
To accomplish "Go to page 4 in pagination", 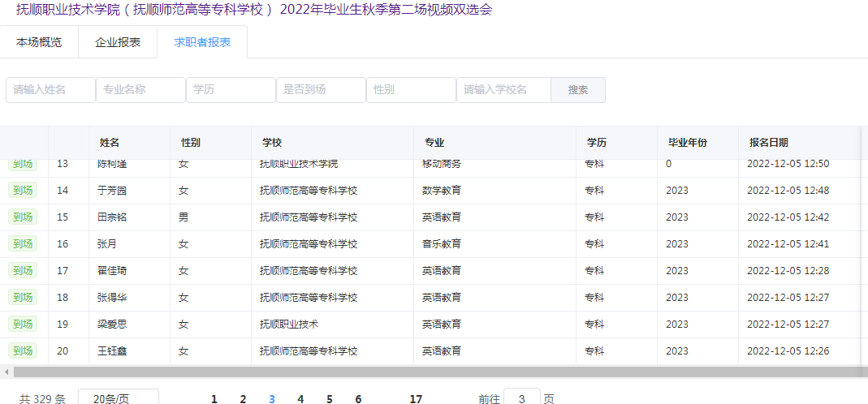I will tap(300, 398).
